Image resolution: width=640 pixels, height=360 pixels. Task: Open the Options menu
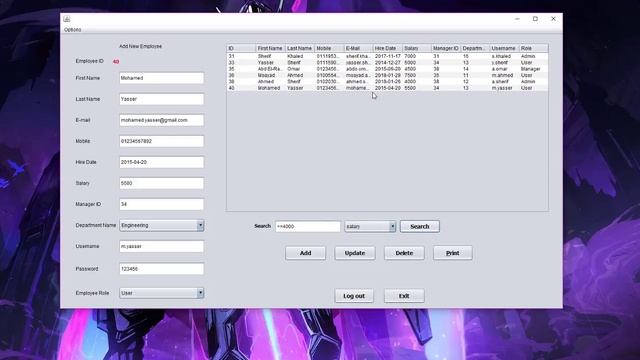pos(73,30)
